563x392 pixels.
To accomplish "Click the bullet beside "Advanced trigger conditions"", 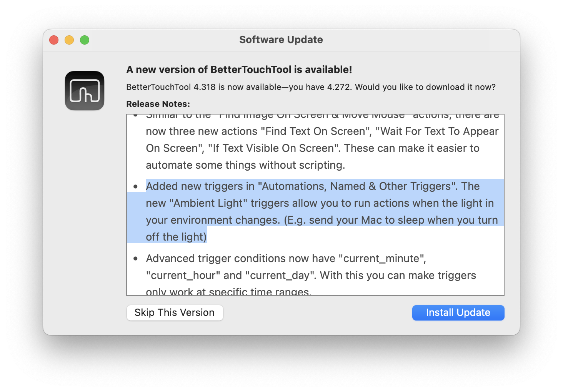I will (x=135, y=259).
